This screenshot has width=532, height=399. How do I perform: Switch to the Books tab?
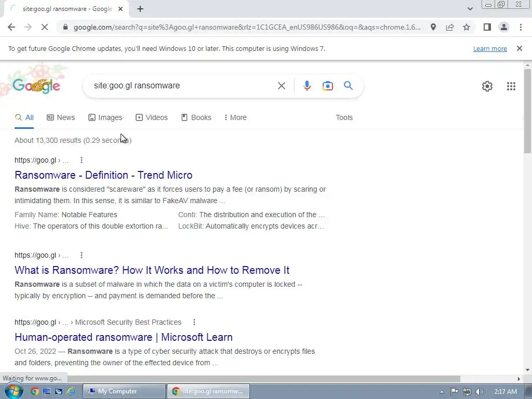[196, 117]
